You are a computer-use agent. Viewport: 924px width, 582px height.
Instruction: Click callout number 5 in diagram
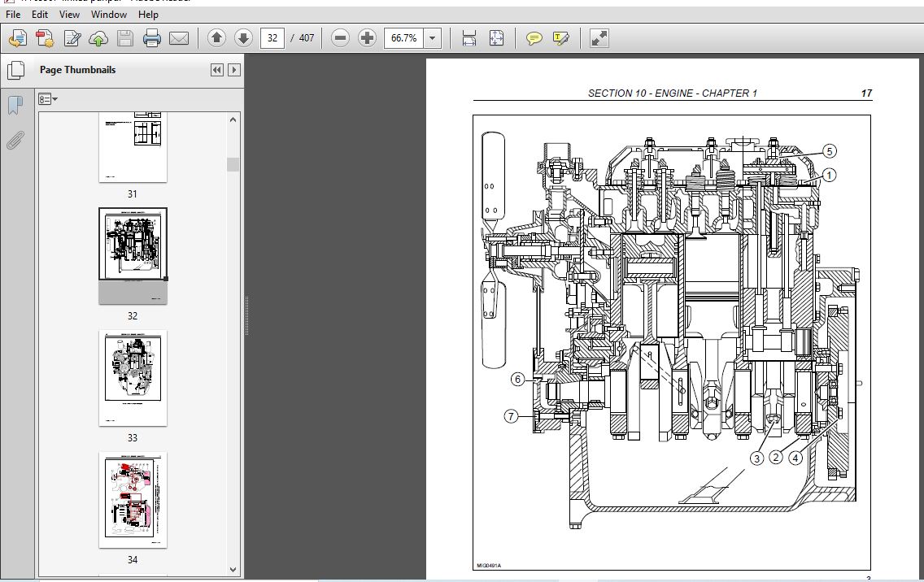[x=829, y=151]
